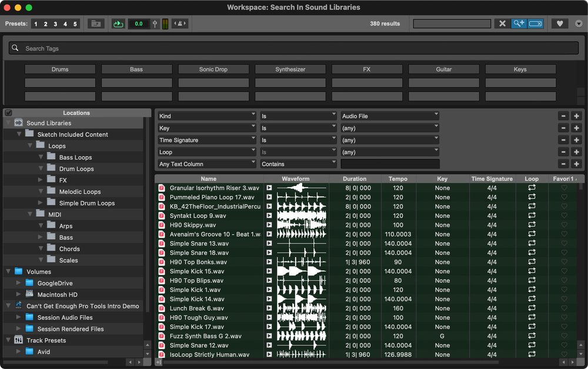Preview Syntakt Loop 9.wav play button
588x369 pixels.
pyautogui.click(x=269, y=216)
